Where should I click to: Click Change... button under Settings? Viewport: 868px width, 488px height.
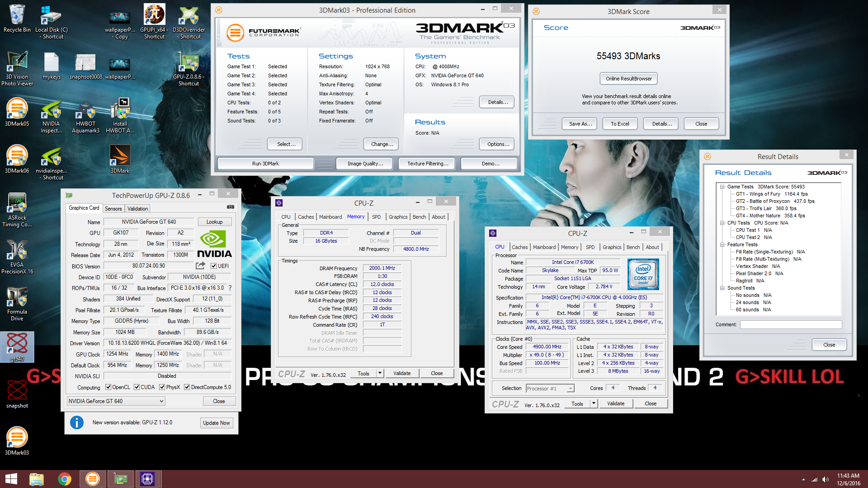pyautogui.click(x=382, y=144)
